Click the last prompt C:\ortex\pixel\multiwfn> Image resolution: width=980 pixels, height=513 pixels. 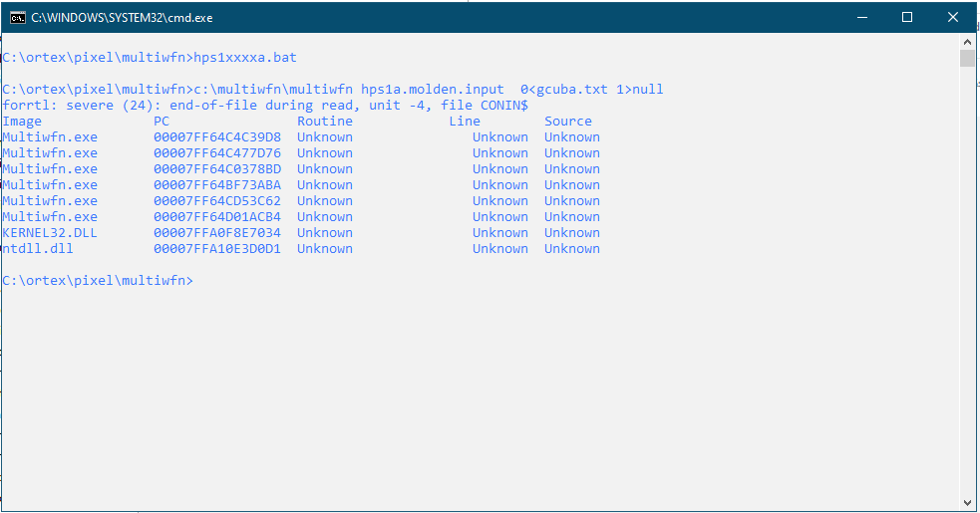pyautogui.click(x=98, y=281)
